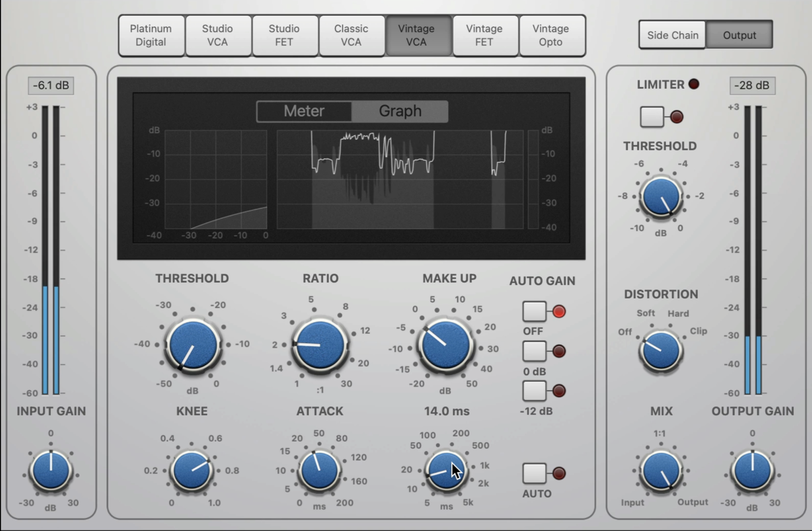
Task: Click the -28 dB output level readout
Action: [752, 85]
